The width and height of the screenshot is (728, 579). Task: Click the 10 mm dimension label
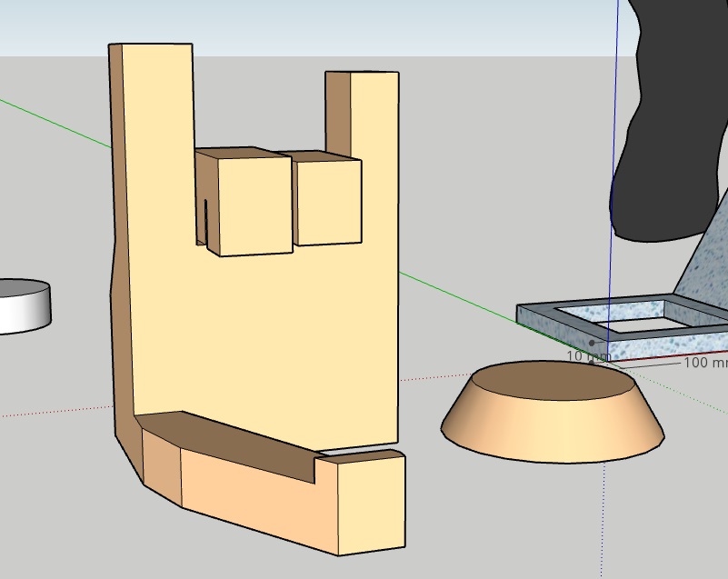coord(583,356)
